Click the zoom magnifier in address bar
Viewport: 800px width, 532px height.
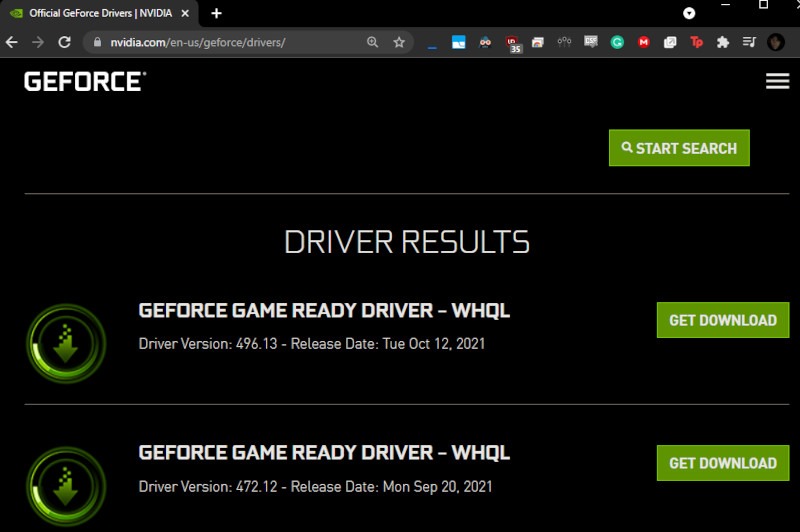373,42
